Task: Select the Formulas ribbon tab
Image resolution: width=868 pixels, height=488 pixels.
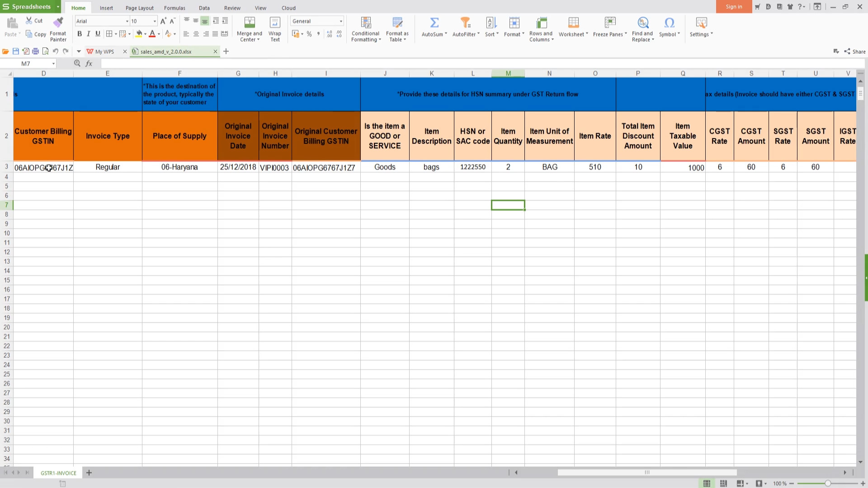Action: [174, 8]
